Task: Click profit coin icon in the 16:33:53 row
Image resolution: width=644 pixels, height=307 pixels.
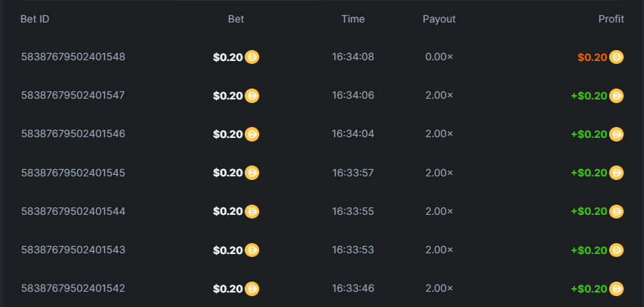Action: pyautogui.click(x=616, y=250)
